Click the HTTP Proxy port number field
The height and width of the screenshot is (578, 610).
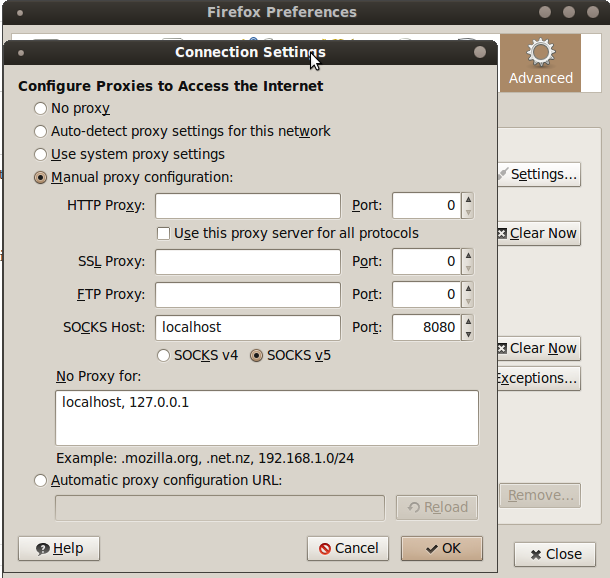point(426,206)
